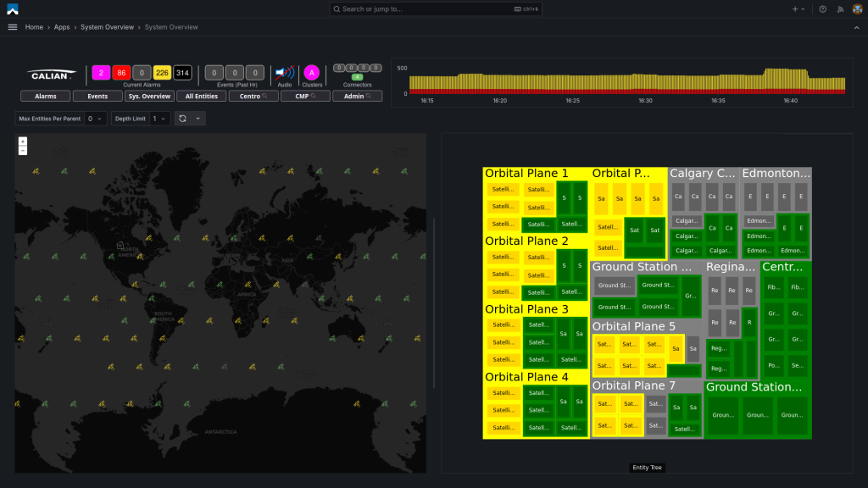Zoom in on the world map with the plus control

coord(23,140)
